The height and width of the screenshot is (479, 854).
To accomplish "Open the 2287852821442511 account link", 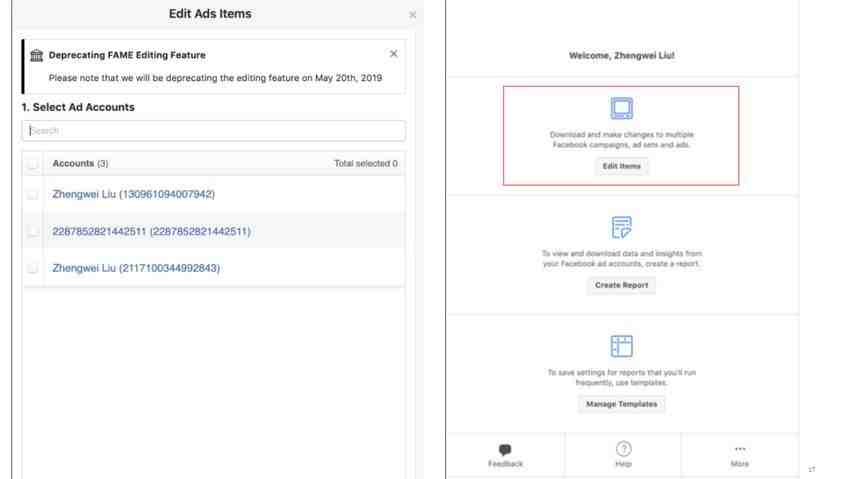I will tap(151, 232).
